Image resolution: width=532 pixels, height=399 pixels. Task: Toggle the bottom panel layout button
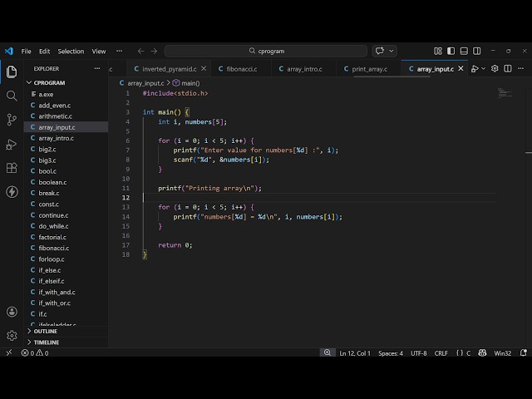462,51
